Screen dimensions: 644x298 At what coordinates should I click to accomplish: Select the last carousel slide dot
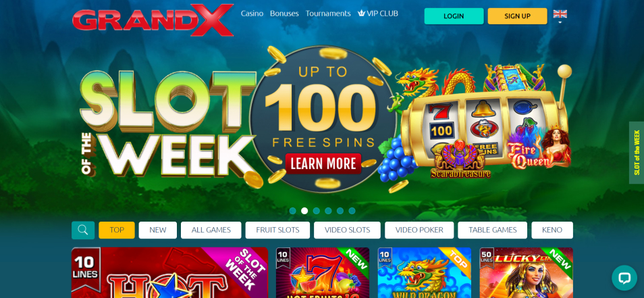[x=352, y=211]
